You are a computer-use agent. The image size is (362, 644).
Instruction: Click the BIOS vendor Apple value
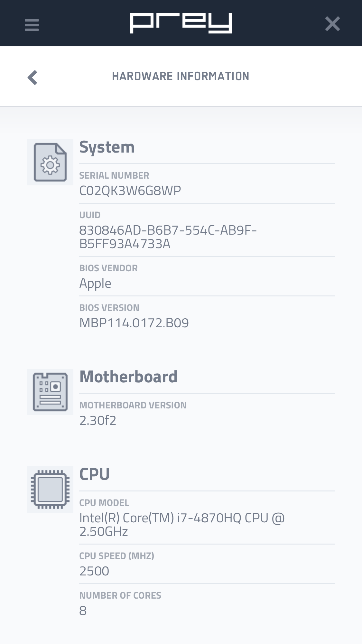[95, 284]
